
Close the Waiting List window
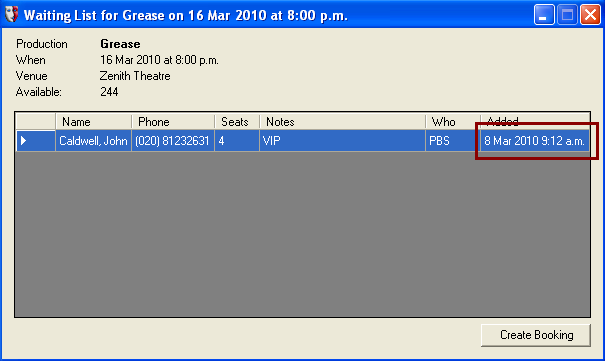[x=590, y=15]
